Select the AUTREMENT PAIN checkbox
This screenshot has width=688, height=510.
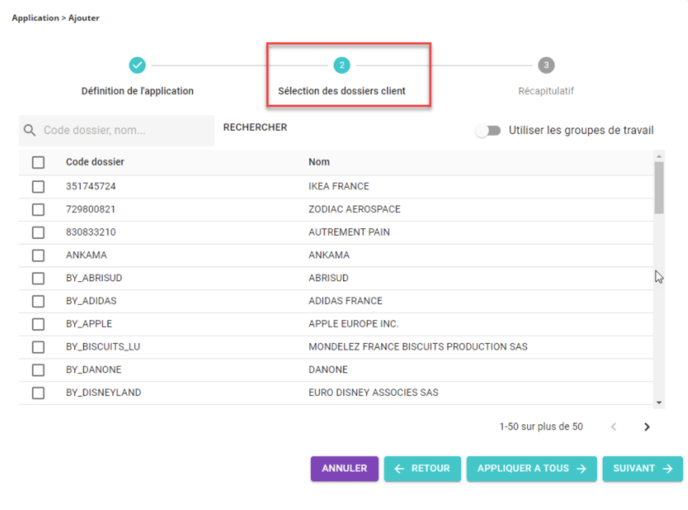click(38, 232)
